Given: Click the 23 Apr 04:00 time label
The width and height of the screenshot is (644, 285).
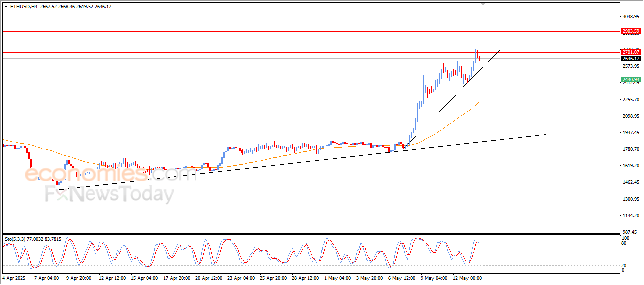Looking at the screenshot, I should [240, 278].
